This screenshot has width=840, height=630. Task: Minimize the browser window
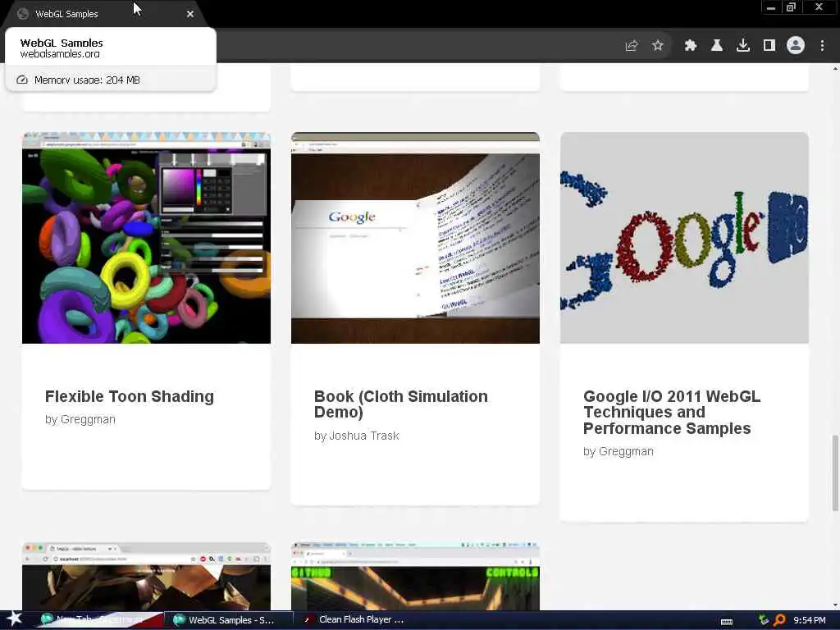point(771,7)
